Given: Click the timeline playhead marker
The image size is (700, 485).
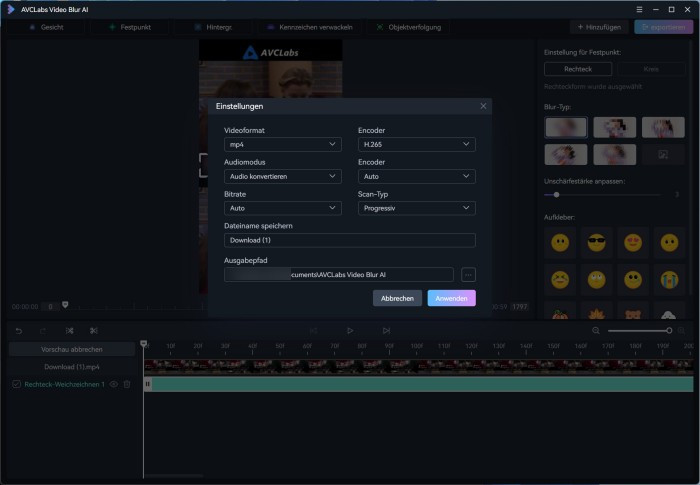Looking at the screenshot, I should pos(144,343).
